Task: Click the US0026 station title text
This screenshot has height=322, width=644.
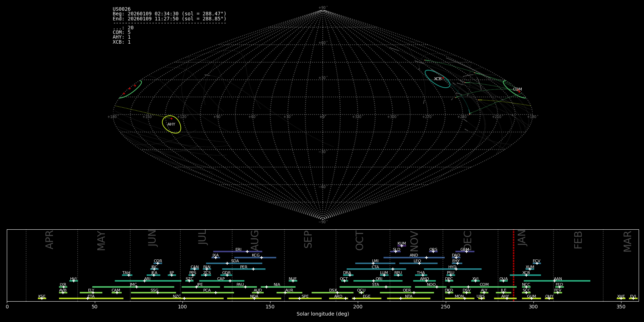Action: click(122, 9)
